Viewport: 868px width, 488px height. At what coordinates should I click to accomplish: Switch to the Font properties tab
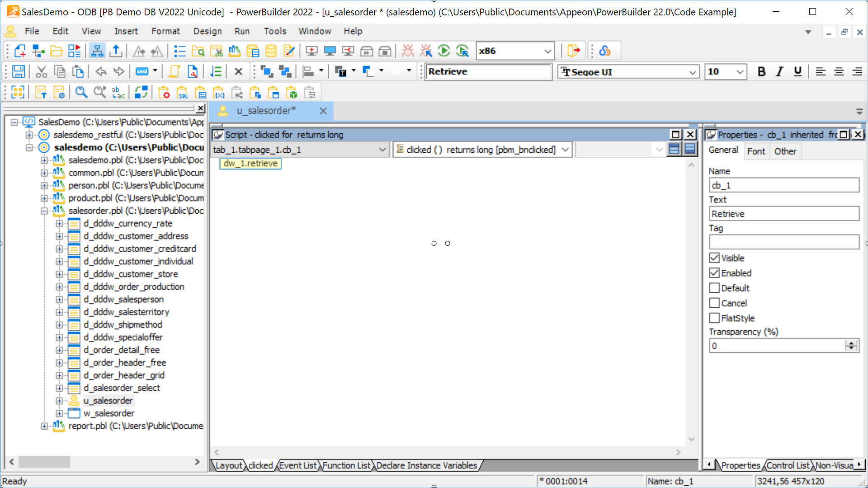[x=756, y=151]
